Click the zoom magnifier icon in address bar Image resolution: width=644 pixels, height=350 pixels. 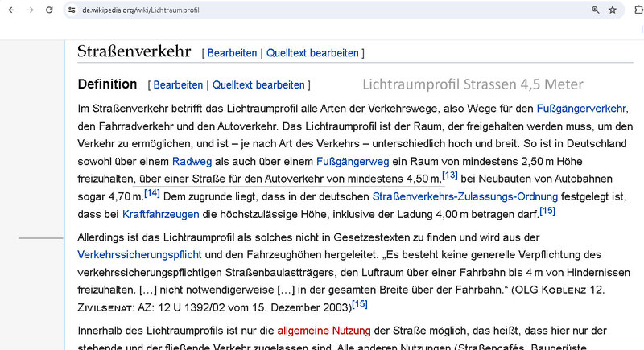pyautogui.click(x=596, y=10)
